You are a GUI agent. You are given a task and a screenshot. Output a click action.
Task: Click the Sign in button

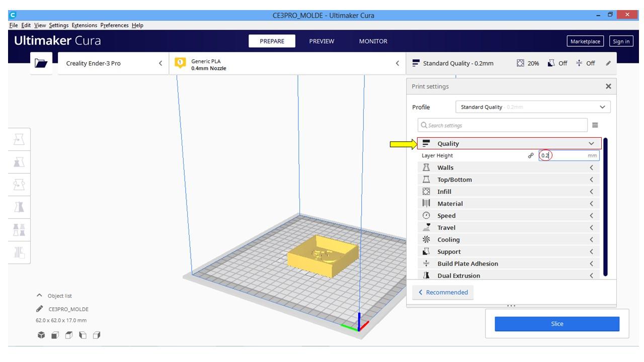621,41
